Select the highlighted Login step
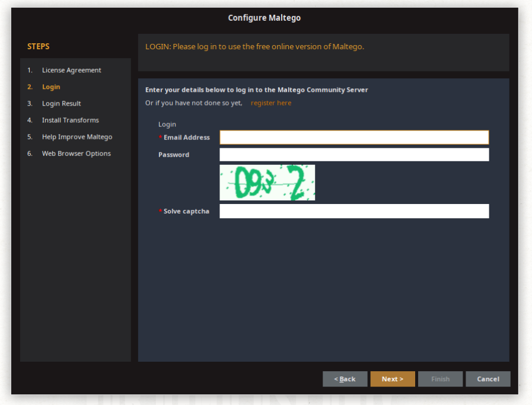This screenshot has width=532, height=405. point(51,87)
